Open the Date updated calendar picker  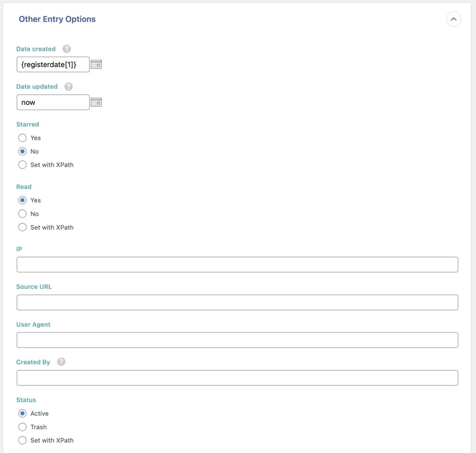(x=96, y=102)
